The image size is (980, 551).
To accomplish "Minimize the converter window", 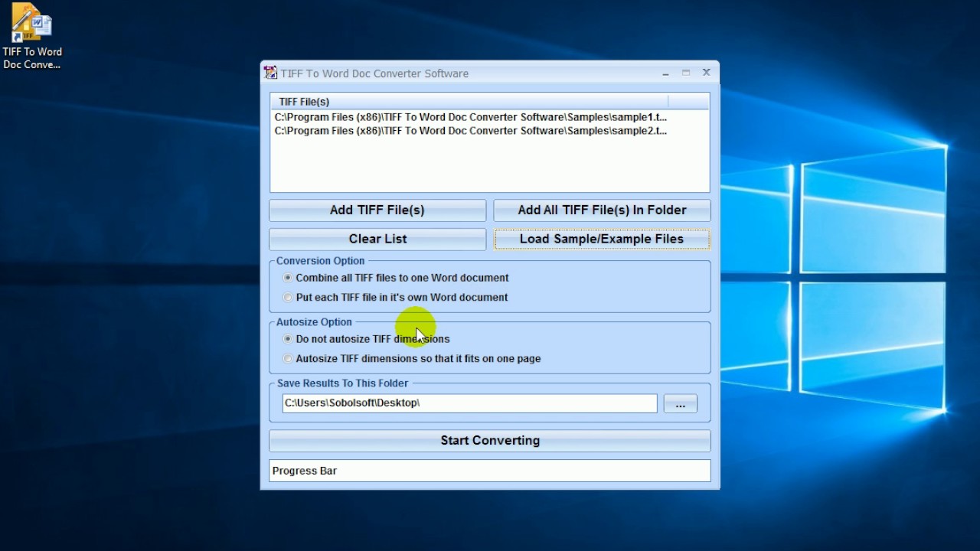I will (666, 73).
